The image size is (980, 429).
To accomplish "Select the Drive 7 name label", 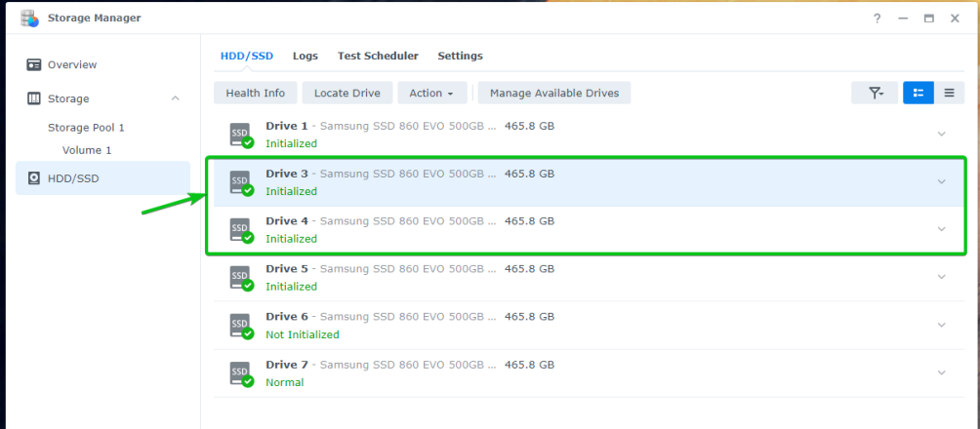I will (x=287, y=364).
